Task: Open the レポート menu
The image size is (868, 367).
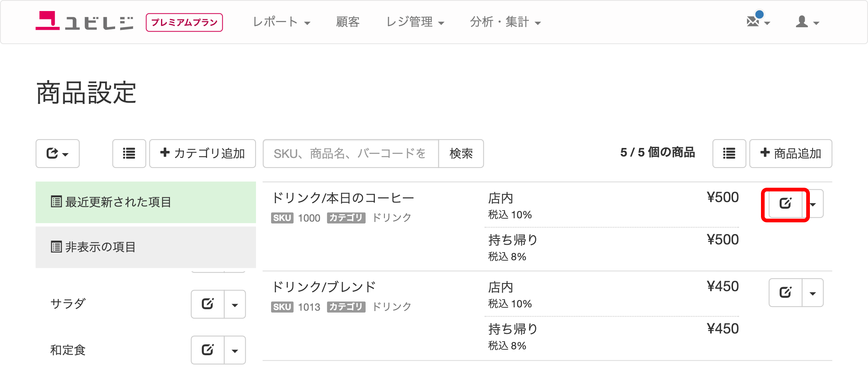Action: [281, 22]
